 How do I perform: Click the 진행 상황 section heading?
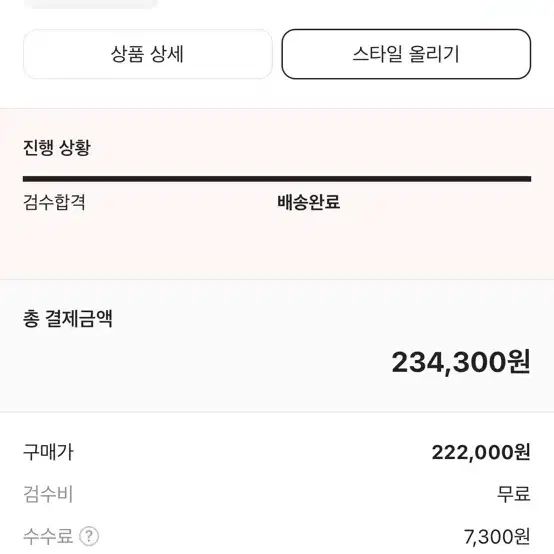57,147
